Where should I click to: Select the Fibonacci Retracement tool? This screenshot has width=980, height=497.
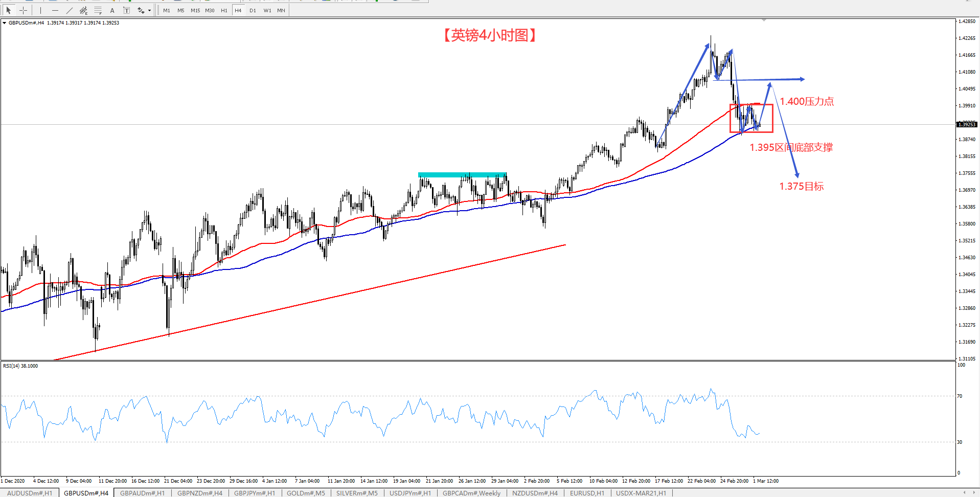[x=98, y=10]
